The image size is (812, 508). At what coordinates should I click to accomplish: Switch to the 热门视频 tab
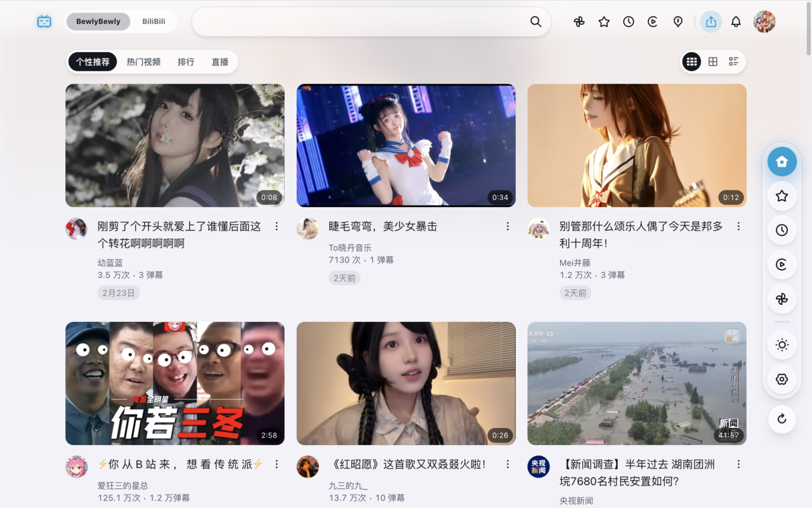coord(143,62)
